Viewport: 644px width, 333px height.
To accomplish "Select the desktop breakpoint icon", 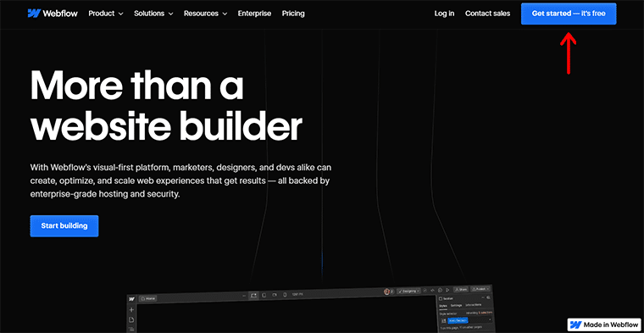I will (253, 295).
